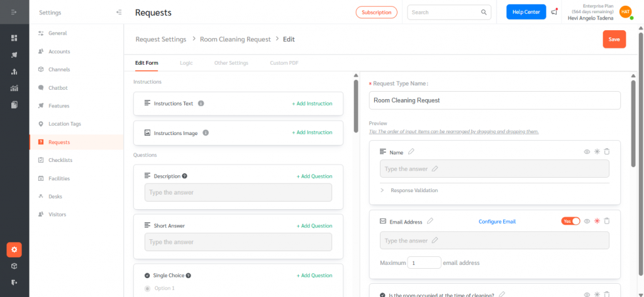
Task: Click pencil edit icon next to Name
Action: point(411,152)
